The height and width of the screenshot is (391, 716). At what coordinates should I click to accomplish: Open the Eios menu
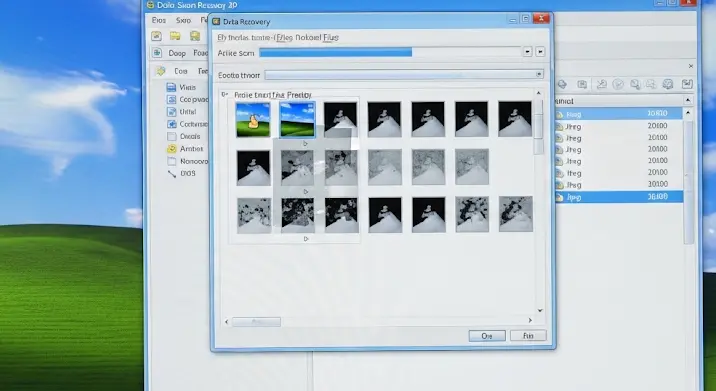[x=158, y=20]
